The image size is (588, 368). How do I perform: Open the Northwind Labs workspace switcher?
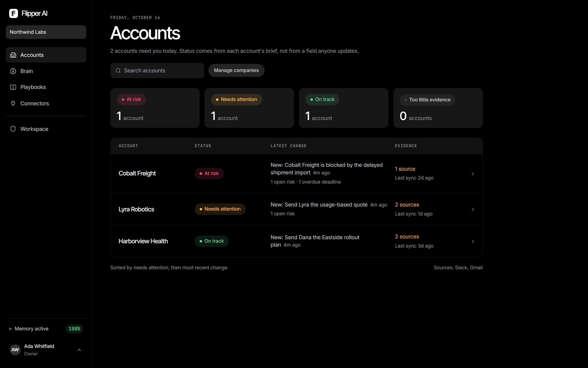46,32
